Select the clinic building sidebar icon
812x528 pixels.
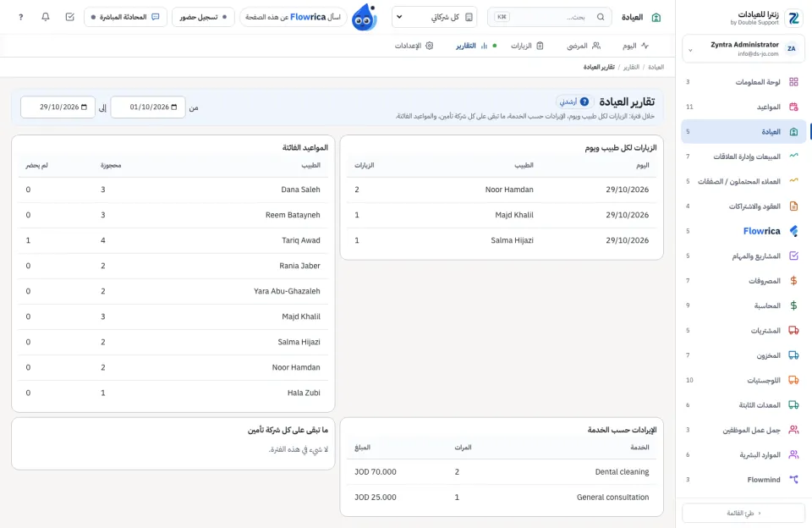pyautogui.click(x=793, y=132)
